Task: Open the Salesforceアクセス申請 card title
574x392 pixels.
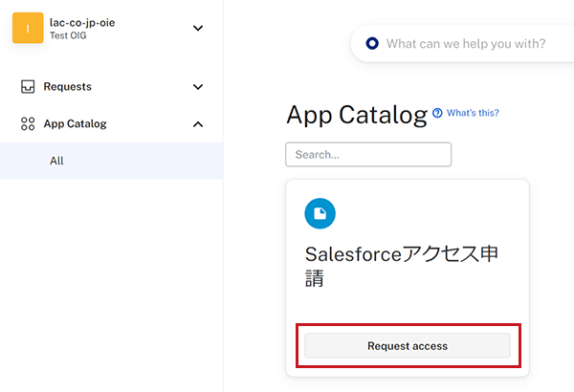Action: coord(401,266)
